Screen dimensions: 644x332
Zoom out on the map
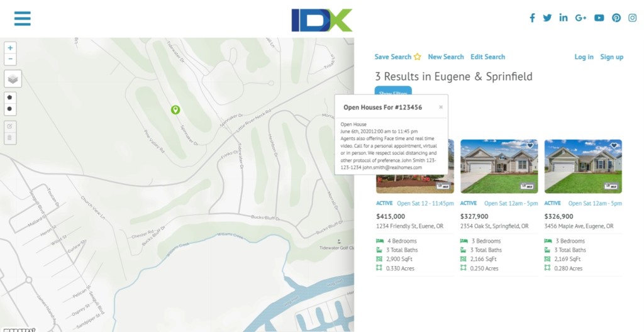coord(10,59)
